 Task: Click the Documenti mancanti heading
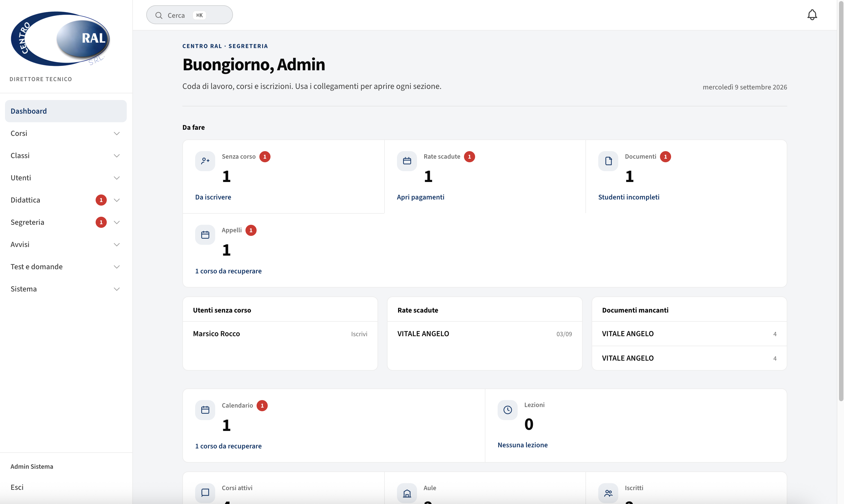point(635,310)
